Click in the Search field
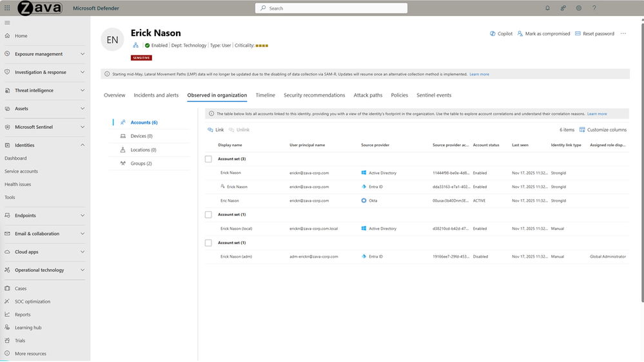This screenshot has height=362, width=644. pyautogui.click(x=331, y=8)
